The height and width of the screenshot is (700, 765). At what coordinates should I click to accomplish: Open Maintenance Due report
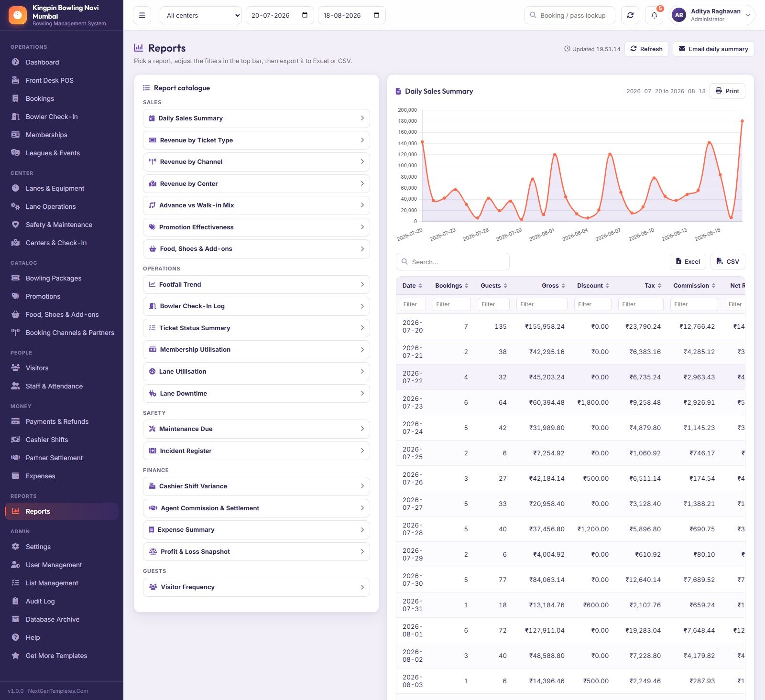pyautogui.click(x=256, y=429)
